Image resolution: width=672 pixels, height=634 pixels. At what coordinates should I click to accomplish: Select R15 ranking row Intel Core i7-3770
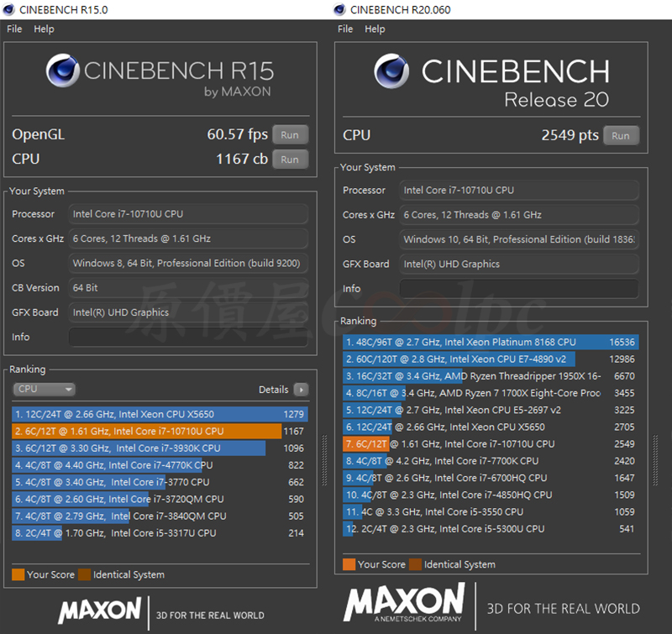(160, 482)
